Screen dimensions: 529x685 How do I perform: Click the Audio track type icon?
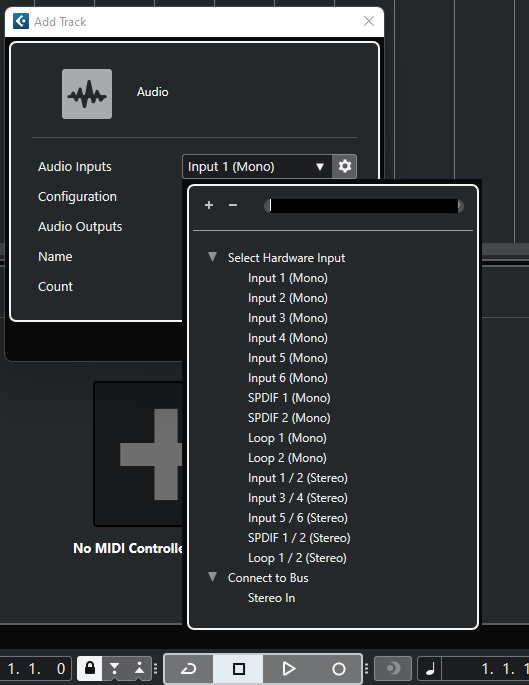87,94
